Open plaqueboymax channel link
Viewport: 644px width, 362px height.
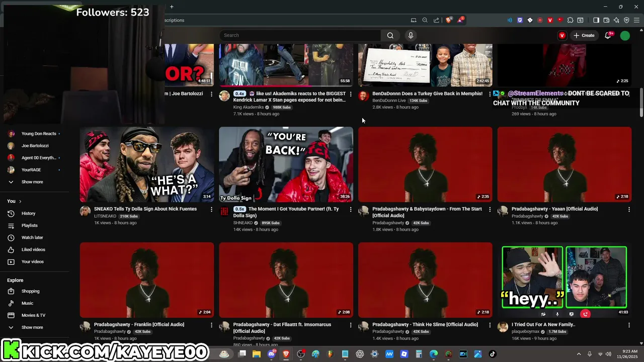tap(525, 332)
